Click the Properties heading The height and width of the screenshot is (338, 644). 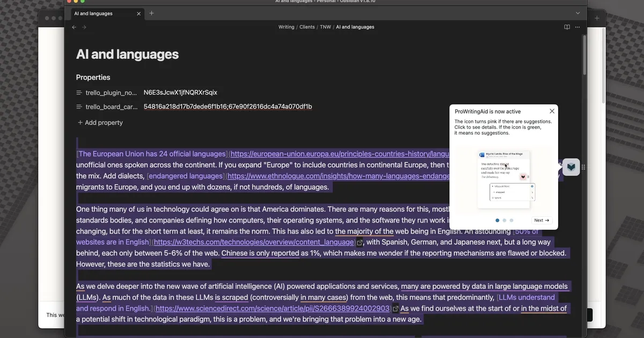[x=93, y=77]
